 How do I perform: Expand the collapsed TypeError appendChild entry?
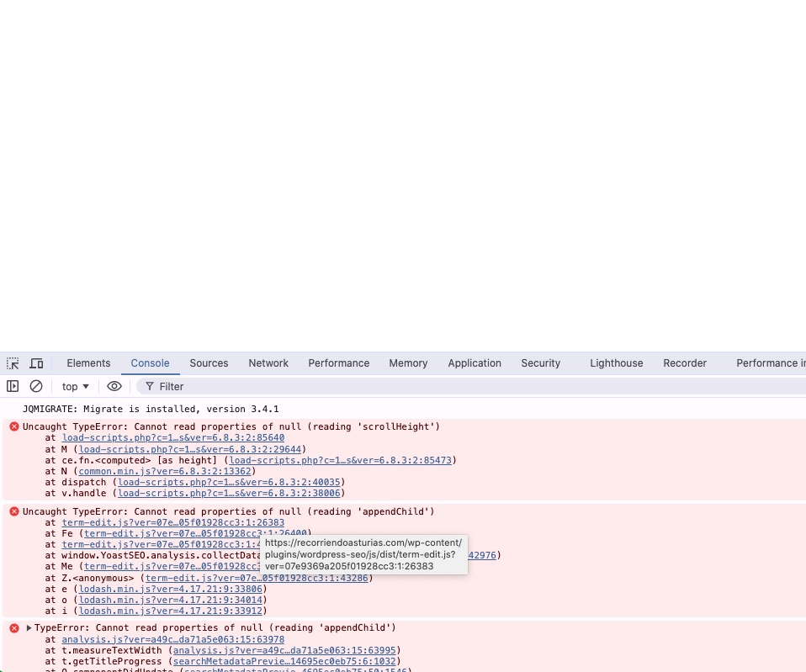pos(29,627)
